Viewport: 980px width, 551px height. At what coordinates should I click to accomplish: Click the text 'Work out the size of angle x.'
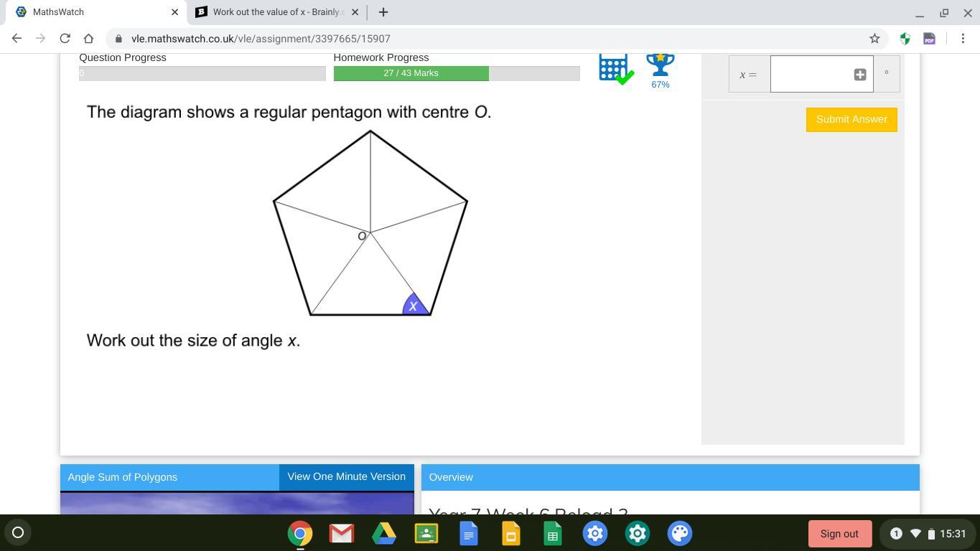193,340
